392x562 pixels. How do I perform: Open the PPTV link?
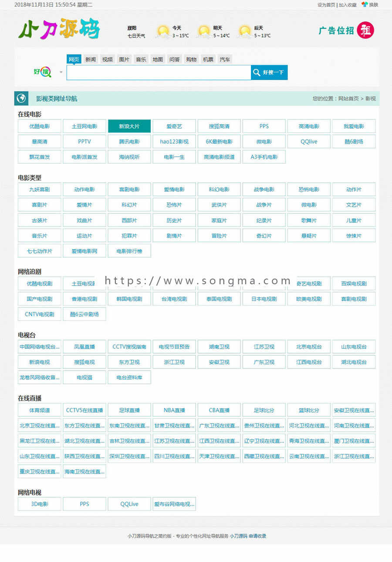point(84,141)
